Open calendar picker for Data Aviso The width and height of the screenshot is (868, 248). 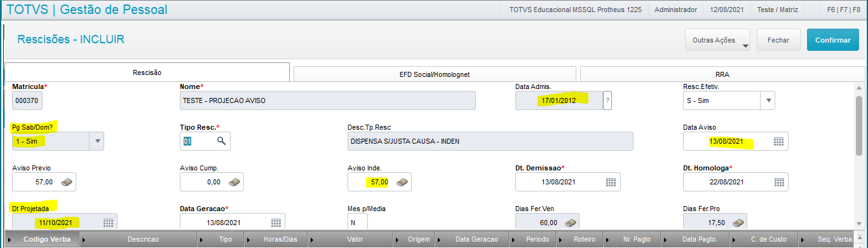pos(778,142)
